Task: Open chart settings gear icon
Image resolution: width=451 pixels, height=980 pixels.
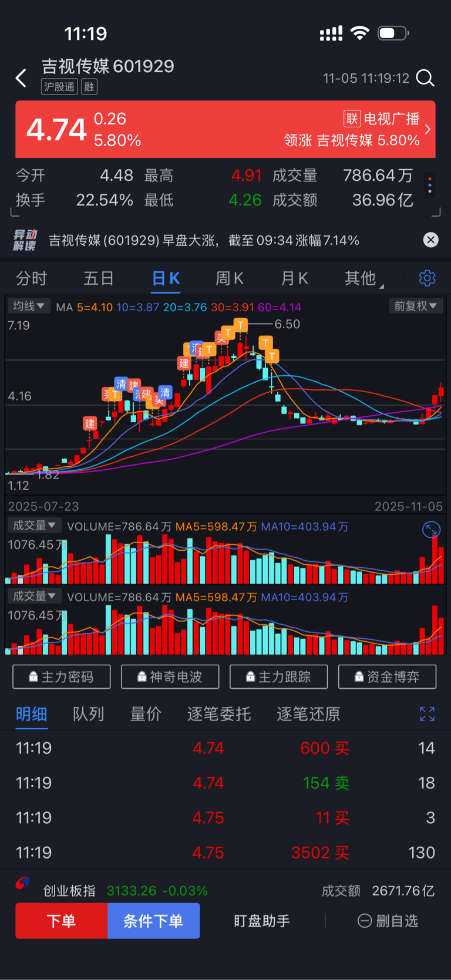Action: tap(427, 278)
